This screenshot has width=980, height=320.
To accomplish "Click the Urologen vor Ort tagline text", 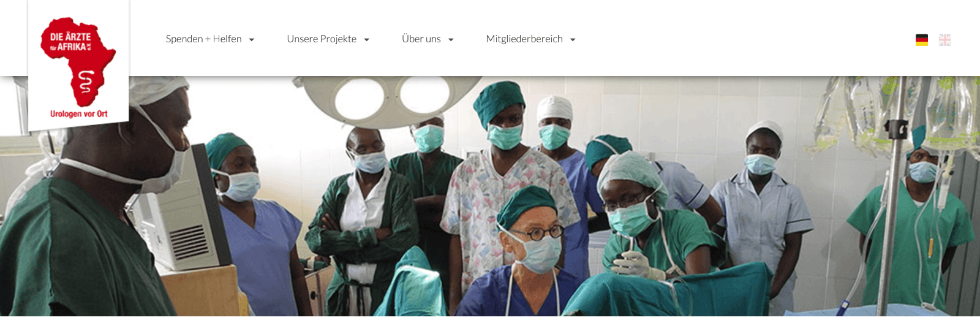I will (79, 114).
